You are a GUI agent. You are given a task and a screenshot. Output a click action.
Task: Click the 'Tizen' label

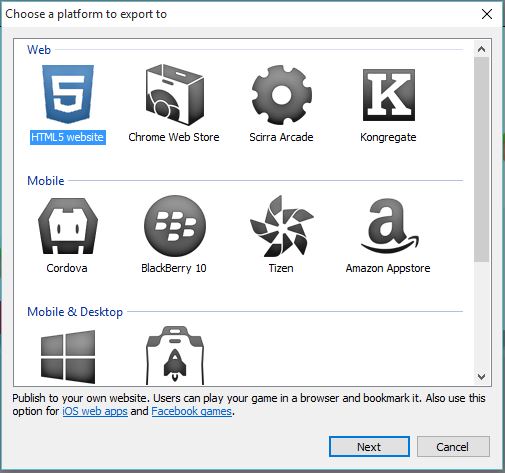coord(281,268)
